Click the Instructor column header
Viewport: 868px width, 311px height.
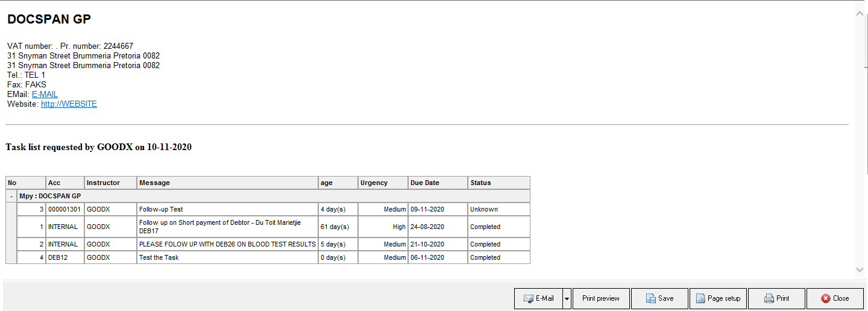pos(103,183)
